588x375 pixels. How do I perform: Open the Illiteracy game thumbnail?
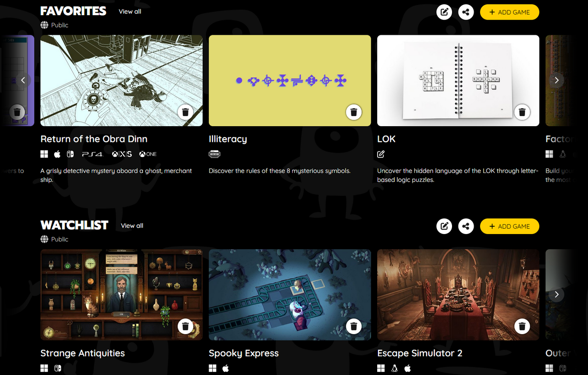pyautogui.click(x=290, y=80)
